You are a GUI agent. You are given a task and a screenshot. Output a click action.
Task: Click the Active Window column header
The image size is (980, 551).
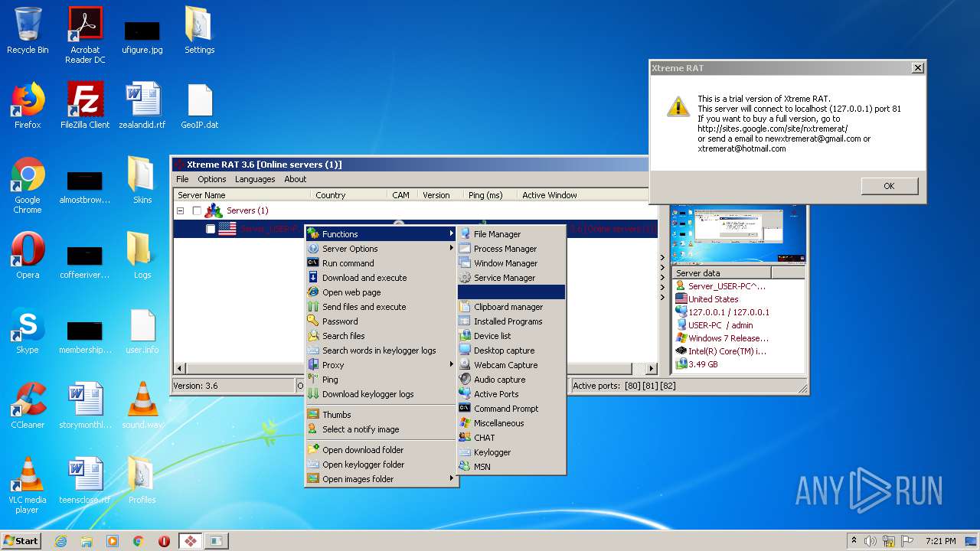click(582, 195)
